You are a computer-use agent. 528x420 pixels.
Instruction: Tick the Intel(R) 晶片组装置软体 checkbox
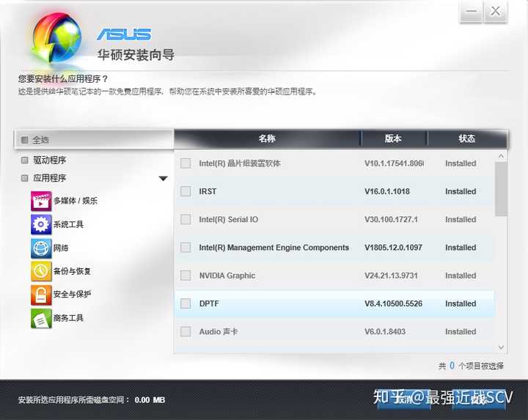[x=186, y=163]
